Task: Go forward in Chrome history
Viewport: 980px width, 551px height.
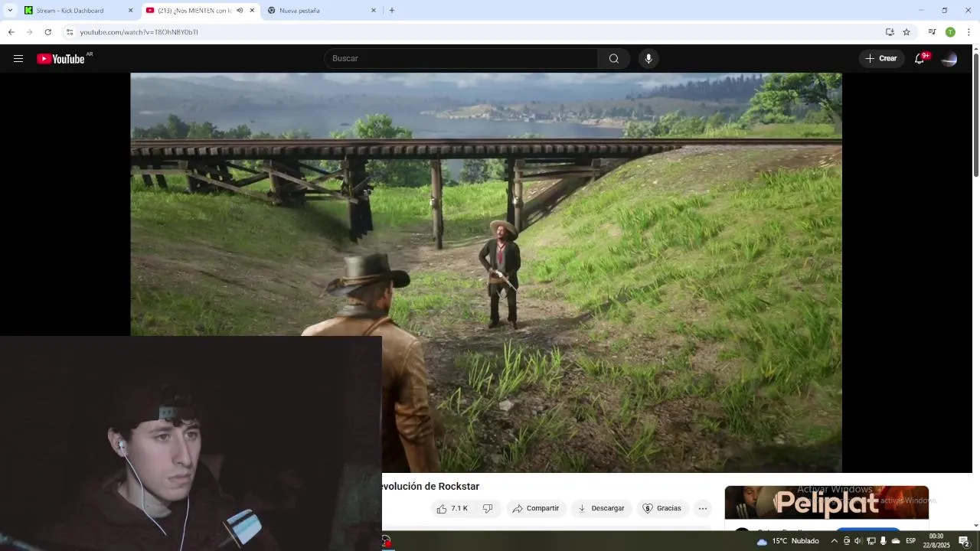Action: [29, 32]
